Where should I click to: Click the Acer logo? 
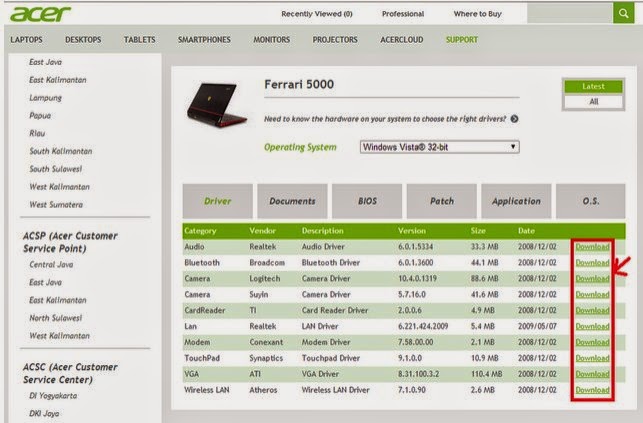[40, 14]
